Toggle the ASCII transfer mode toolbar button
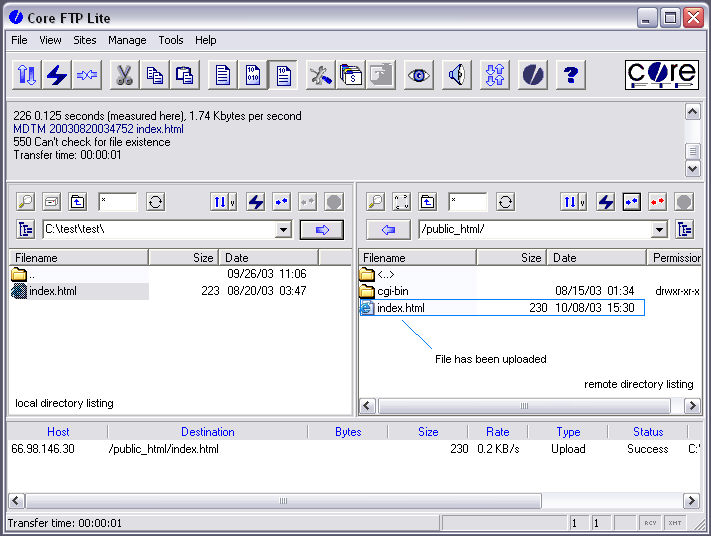711x536 pixels. (x=223, y=75)
